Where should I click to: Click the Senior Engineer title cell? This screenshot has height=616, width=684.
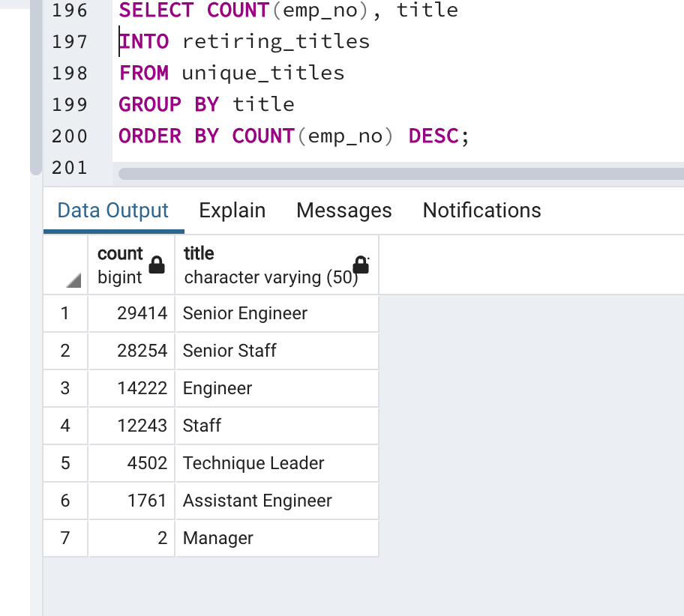click(x=277, y=313)
